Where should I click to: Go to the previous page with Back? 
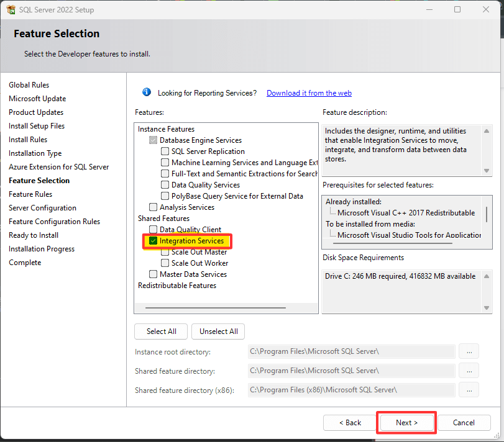[350, 423]
